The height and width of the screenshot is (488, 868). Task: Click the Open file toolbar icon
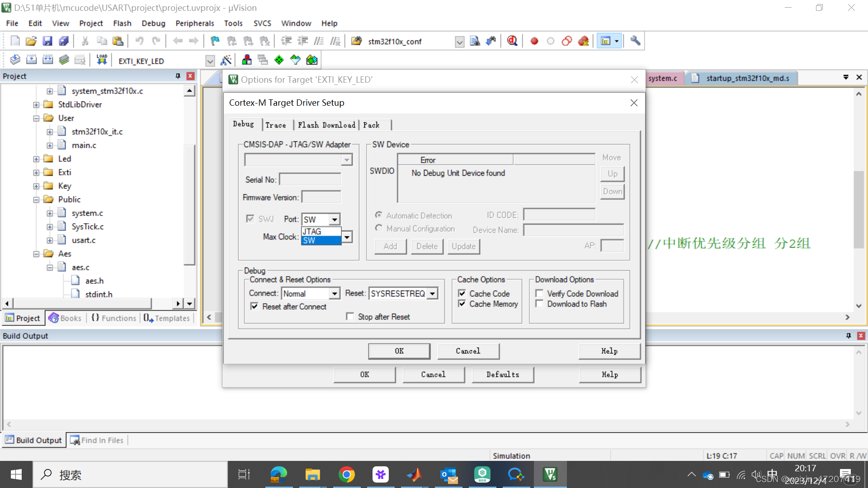(31, 41)
